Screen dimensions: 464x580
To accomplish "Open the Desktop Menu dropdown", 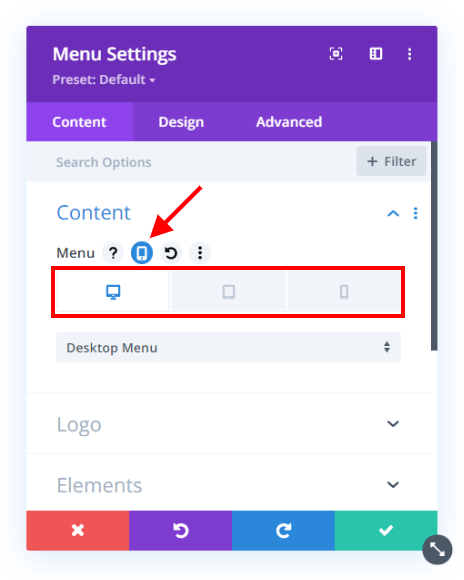I will pyautogui.click(x=229, y=347).
